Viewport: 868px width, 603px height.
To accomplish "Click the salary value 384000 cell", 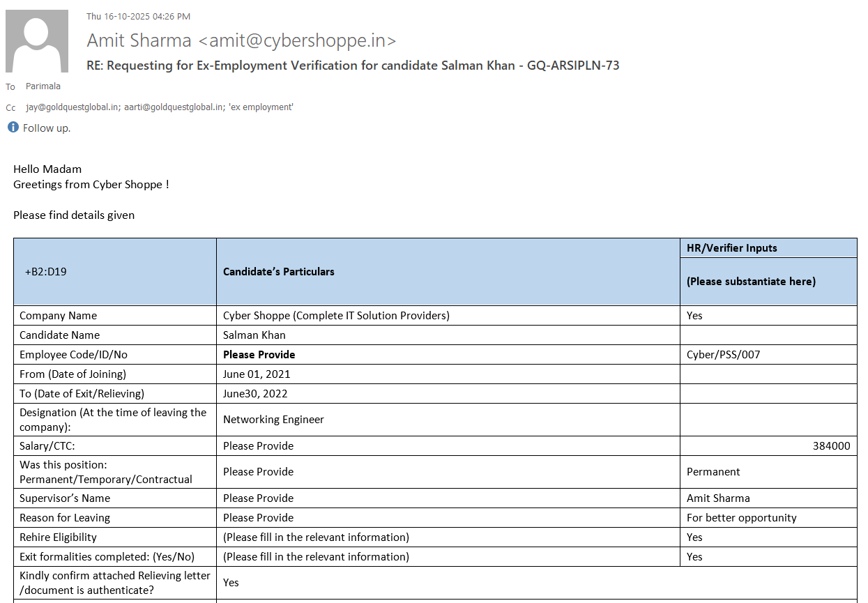I will coord(831,446).
